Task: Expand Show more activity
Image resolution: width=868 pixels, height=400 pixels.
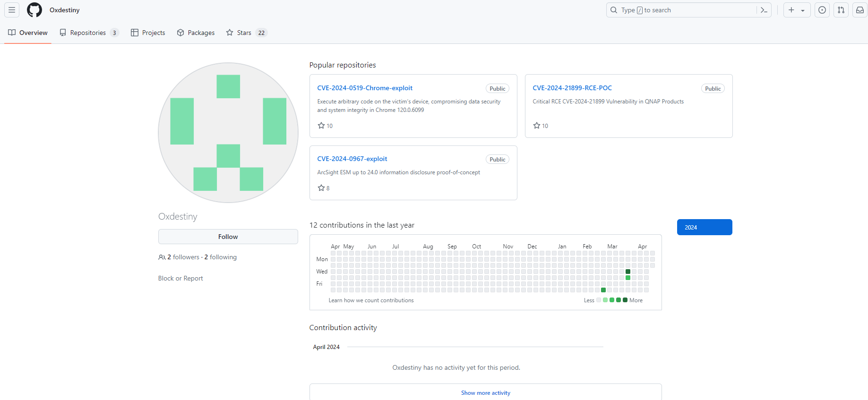Action: tap(485, 392)
